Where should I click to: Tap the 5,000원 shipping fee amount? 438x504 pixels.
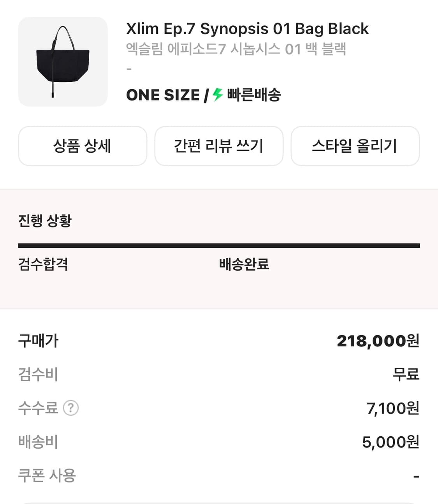point(391,442)
